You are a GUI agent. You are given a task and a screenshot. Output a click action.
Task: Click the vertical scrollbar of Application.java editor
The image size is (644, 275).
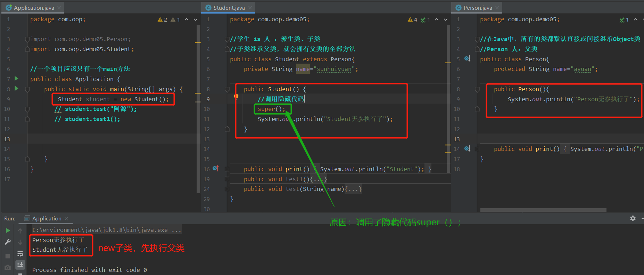198,109
